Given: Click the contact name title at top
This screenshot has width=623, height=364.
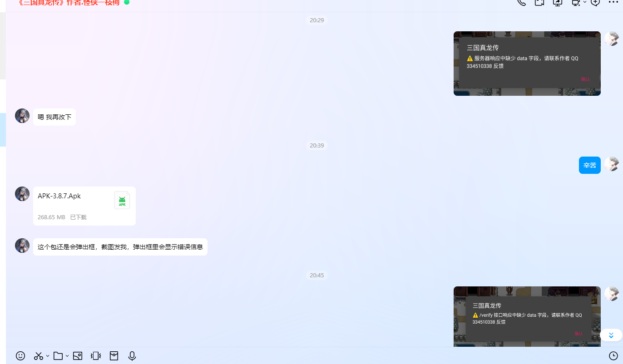Looking at the screenshot, I should pyautogui.click(x=68, y=2).
